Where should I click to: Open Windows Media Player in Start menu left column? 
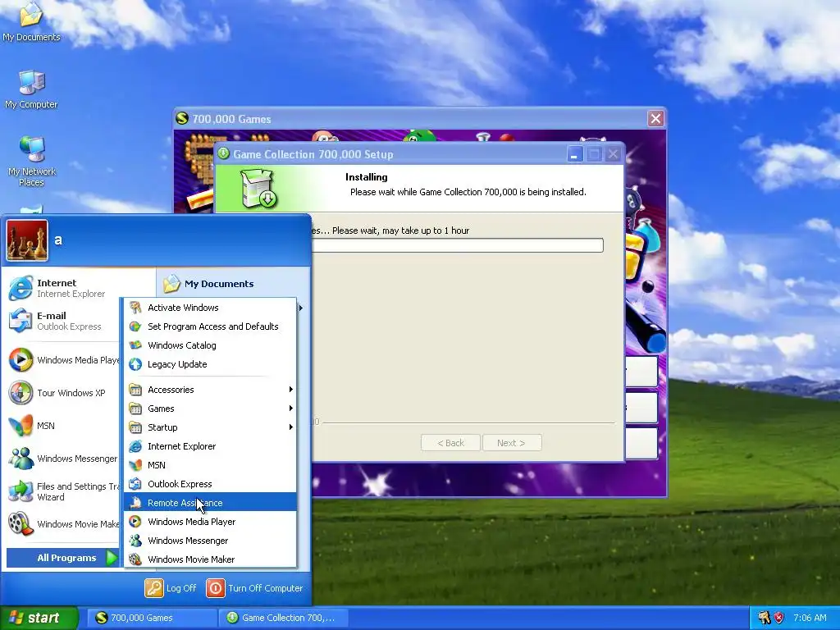pos(63,360)
